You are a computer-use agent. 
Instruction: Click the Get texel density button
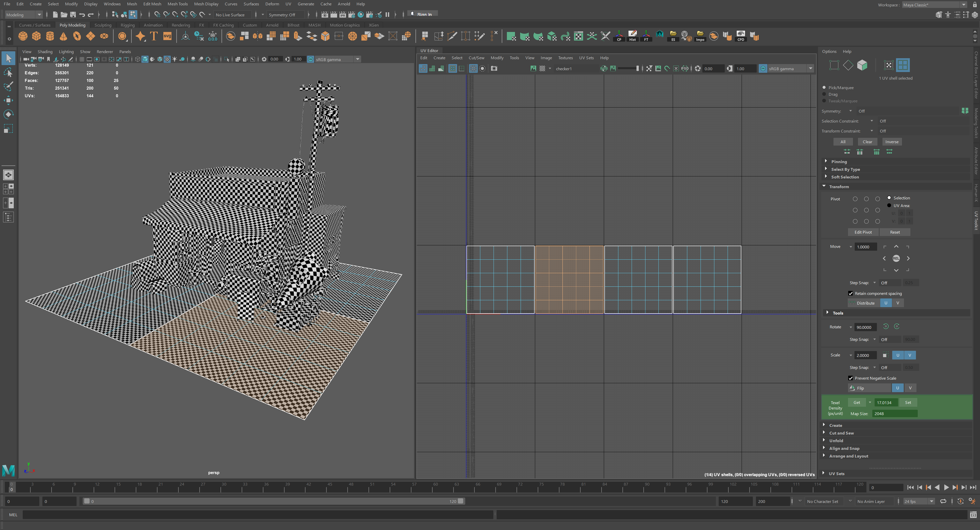tap(857, 403)
